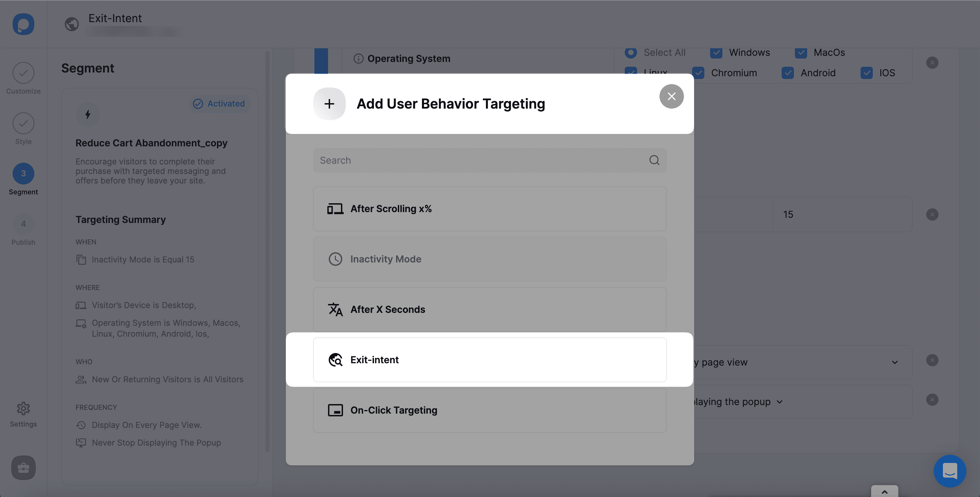980x497 pixels.
Task: Click Never Stop Displaying The Popup summary
Action: pyautogui.click(x=157, y=443)
